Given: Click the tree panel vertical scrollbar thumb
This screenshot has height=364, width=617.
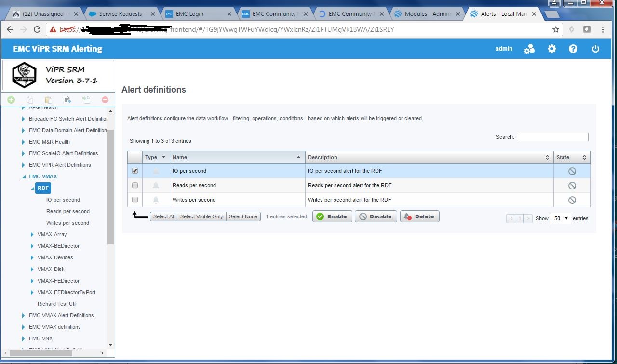Looking at the screenshot, I should 110,187.
